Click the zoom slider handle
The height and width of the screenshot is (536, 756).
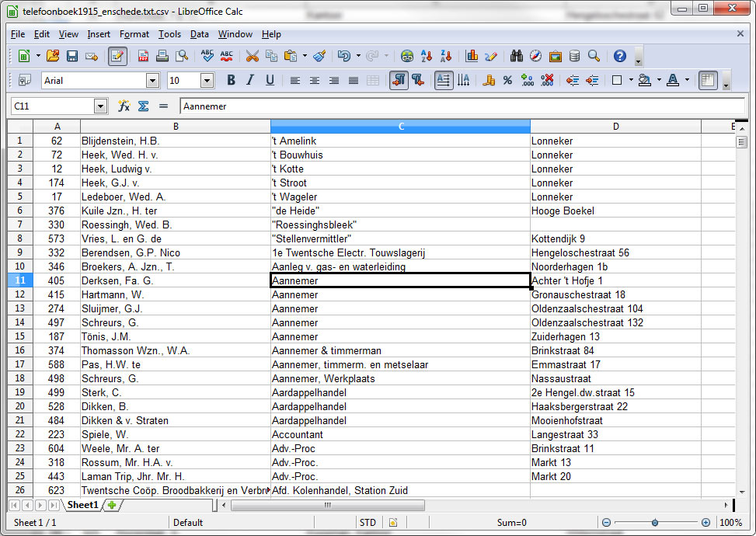click(655, 523)
